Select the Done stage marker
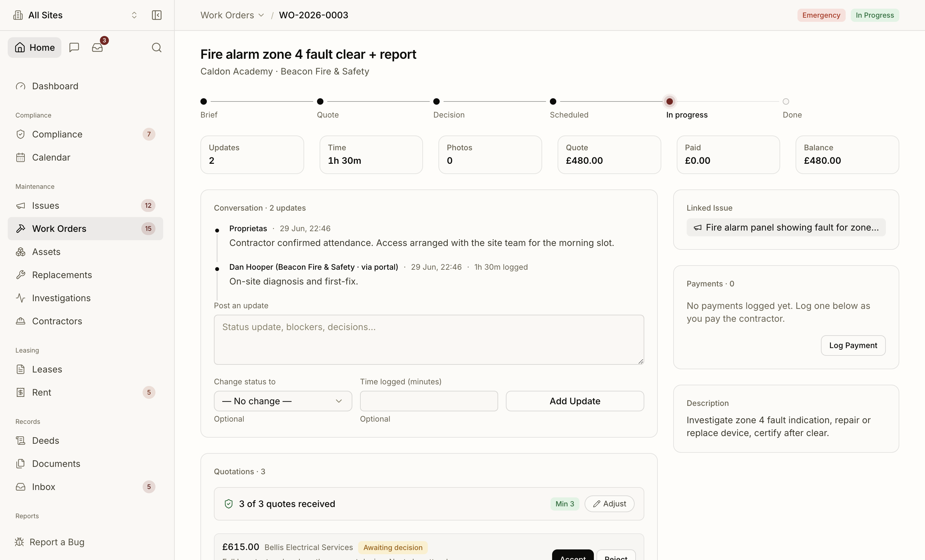The width and height of the screenshot is (925, 560). (786, 101)
